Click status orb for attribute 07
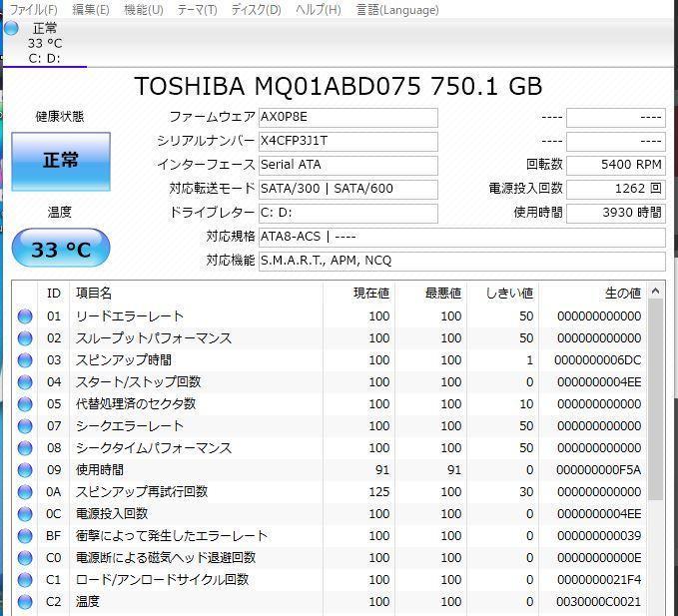The image size is (678, 616). click(25, 426)
